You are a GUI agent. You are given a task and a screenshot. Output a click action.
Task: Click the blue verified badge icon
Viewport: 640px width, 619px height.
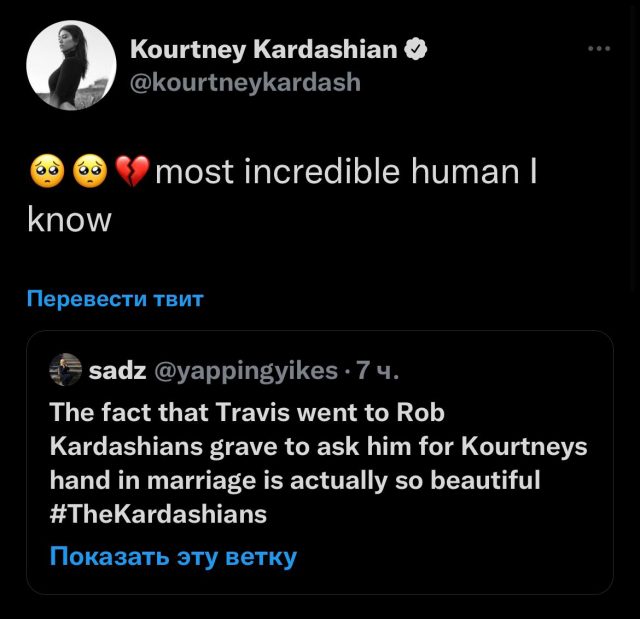click(x=416, y=49)
